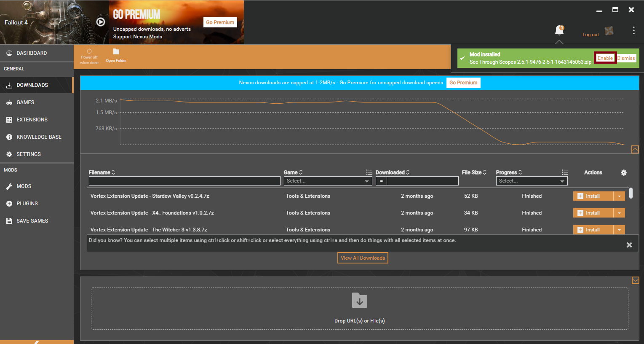Click the Log out link
This screenshot has width=644, height=344.
[x=591, y=35]
